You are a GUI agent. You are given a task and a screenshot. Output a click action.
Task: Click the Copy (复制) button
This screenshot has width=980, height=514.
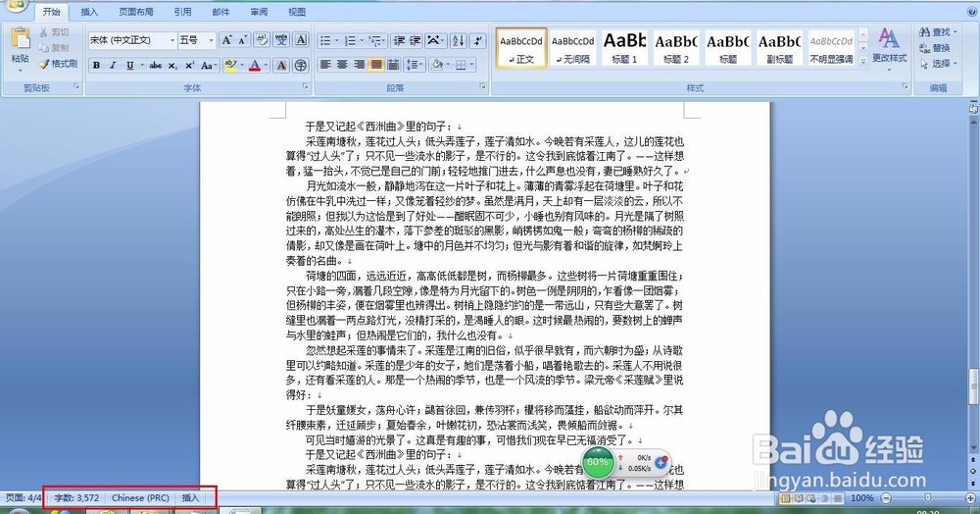(x=54, y=47)
